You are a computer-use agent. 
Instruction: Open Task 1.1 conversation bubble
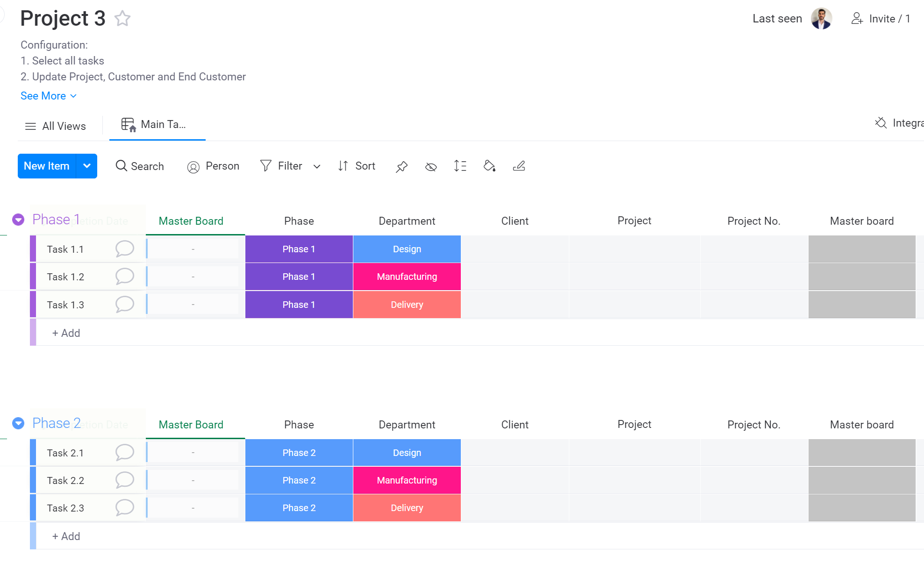tap(125, 249)
